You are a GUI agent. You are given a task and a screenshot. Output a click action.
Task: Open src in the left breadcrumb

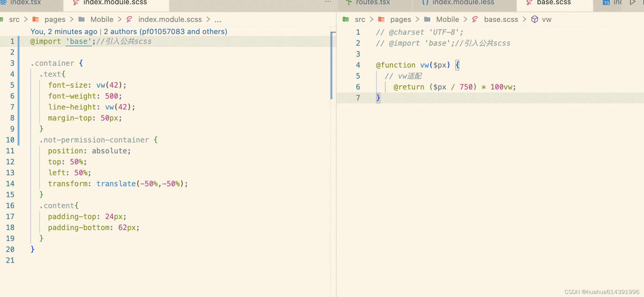point(14,19)
